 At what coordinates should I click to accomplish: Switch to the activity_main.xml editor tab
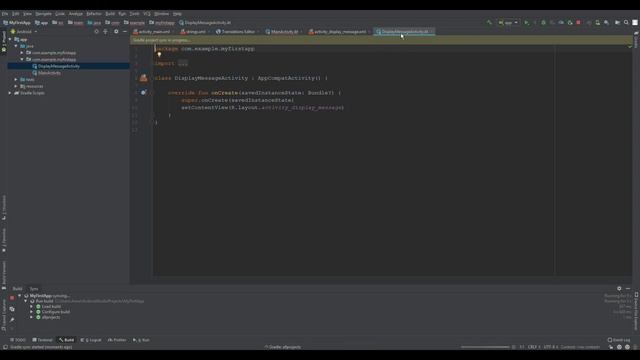coord(152,32)
